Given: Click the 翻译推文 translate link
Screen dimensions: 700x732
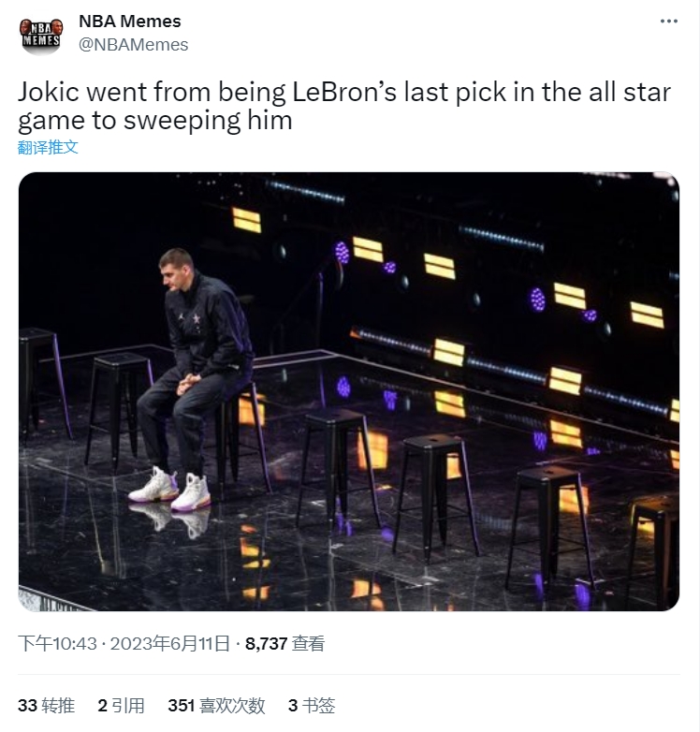Looking at the screenshot, I should point(48,147).
